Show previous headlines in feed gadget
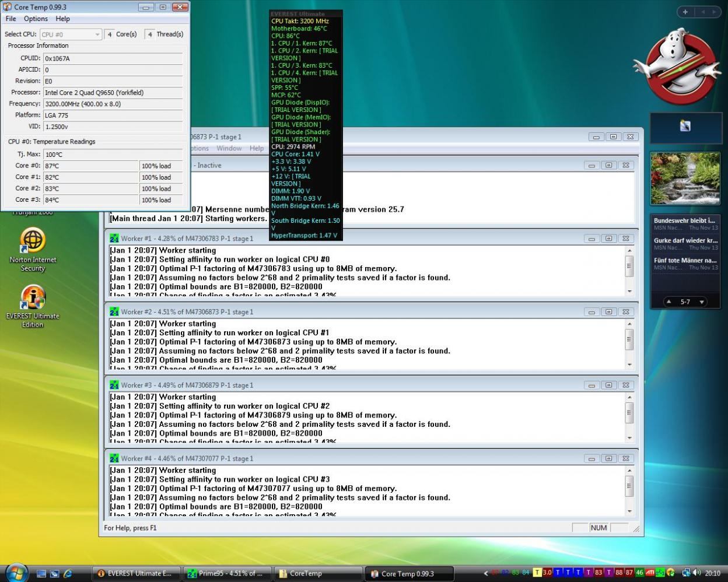 click(x=669, y=302)
